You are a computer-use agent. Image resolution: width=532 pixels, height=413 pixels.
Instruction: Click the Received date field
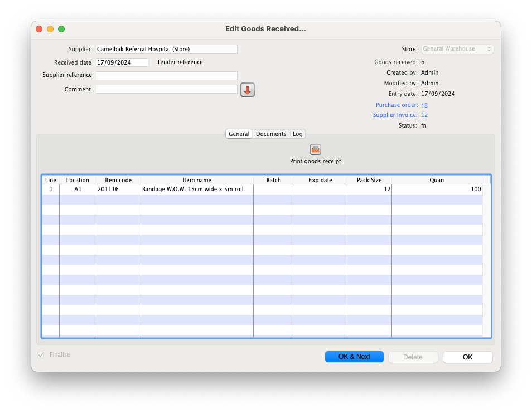click(122, 62)
